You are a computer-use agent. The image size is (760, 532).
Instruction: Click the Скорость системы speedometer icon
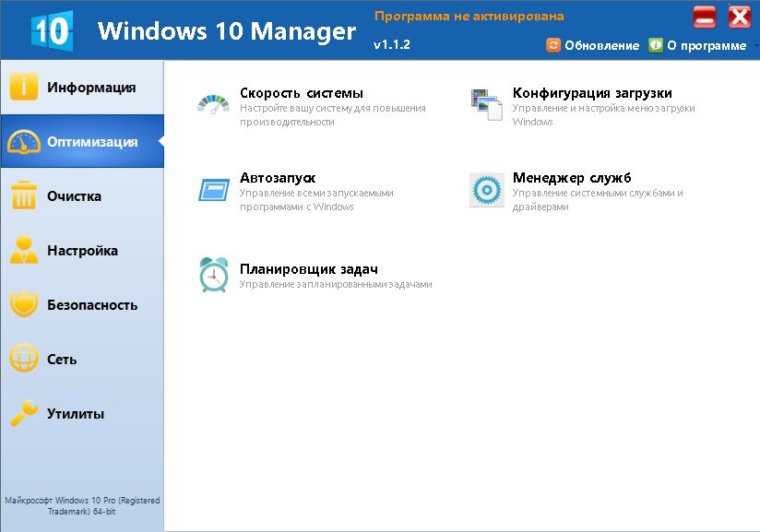[x=214, y=104]
